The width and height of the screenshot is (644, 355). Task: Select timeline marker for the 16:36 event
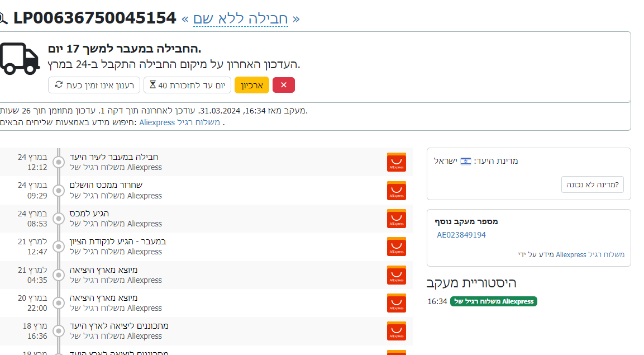[x=59, y=331]
